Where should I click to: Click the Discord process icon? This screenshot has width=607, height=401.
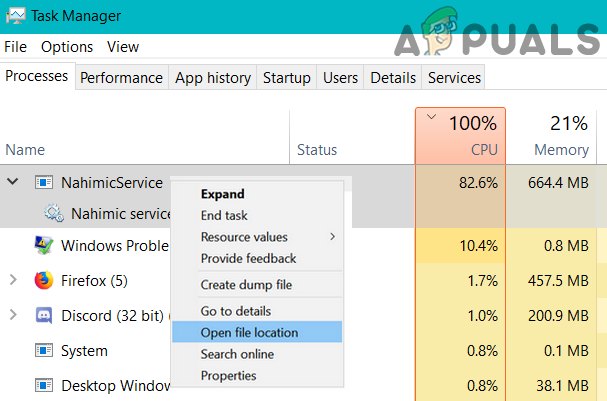(43, 315)
